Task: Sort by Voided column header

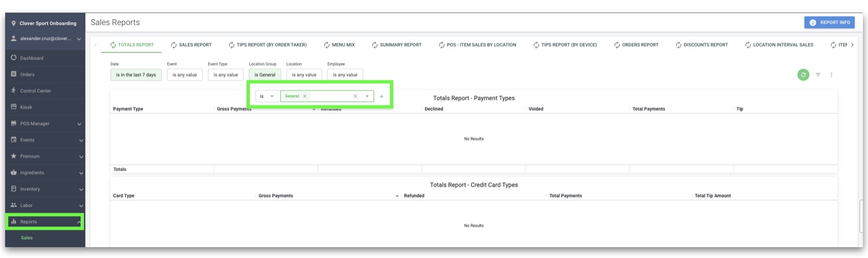Action: tap(536, 109)
